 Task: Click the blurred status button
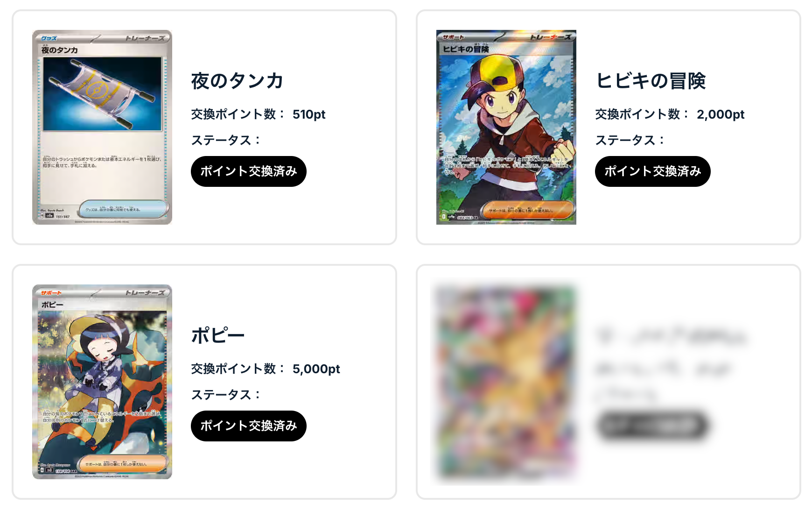[x=653, y=426]
